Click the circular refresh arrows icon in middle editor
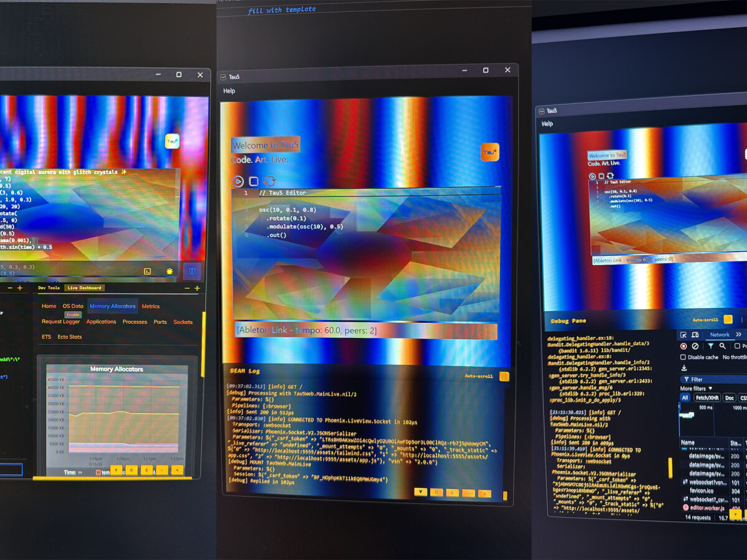Screen dimensions: 747x560 point(270,181)
